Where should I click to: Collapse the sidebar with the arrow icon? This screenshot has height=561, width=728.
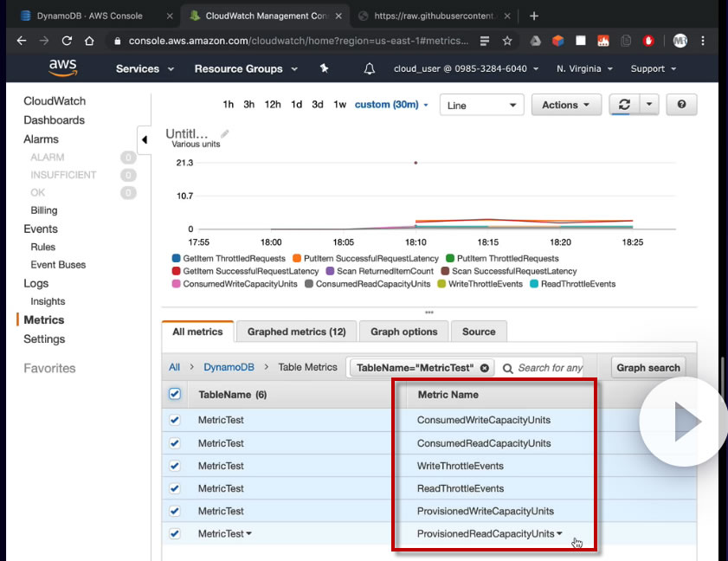[144, 140]
